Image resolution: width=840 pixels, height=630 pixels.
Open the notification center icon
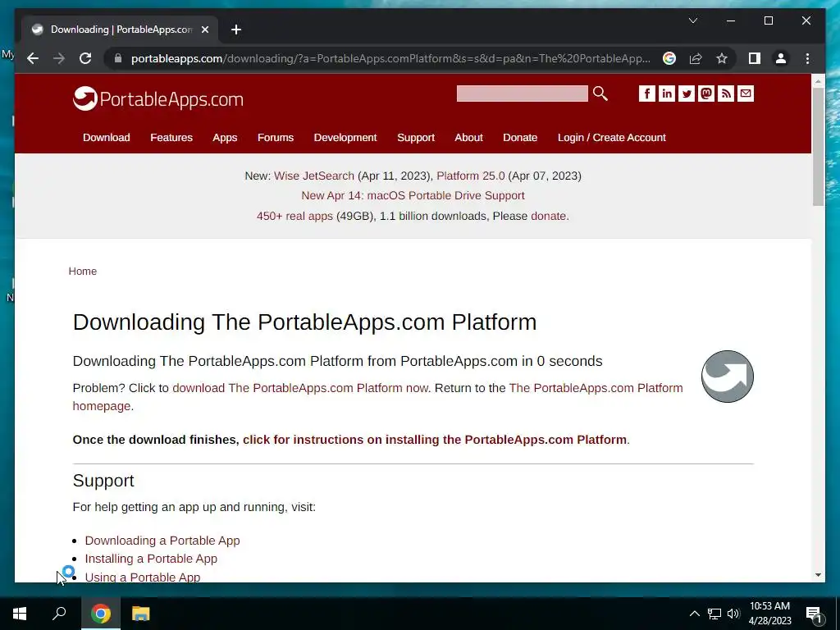click(814, 614)
